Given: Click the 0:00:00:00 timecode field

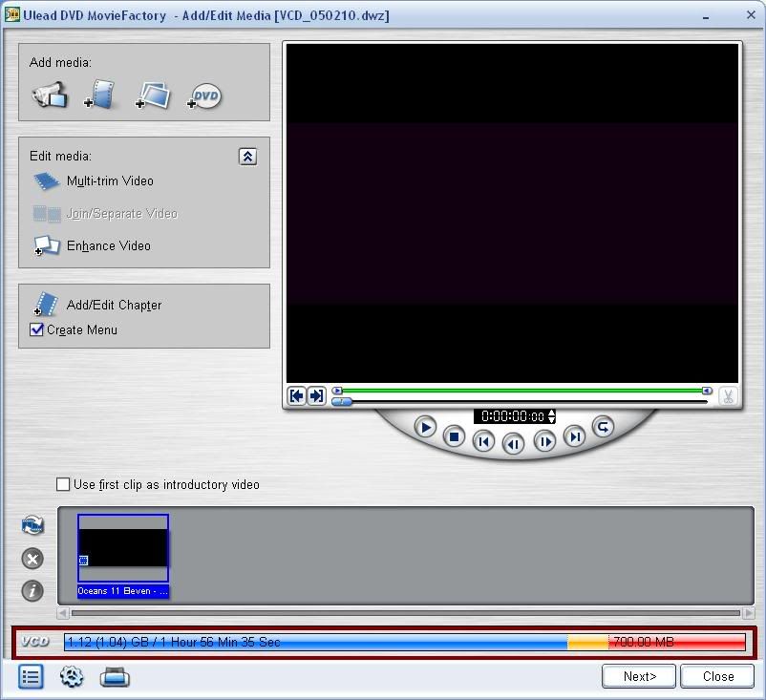Looking at the screenshot, I should point(512,416).
